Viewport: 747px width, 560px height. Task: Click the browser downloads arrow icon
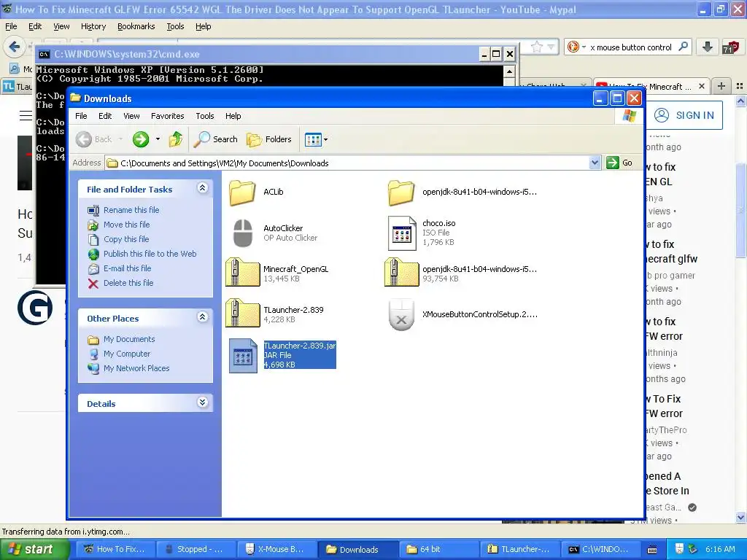(x=708, y=47)
